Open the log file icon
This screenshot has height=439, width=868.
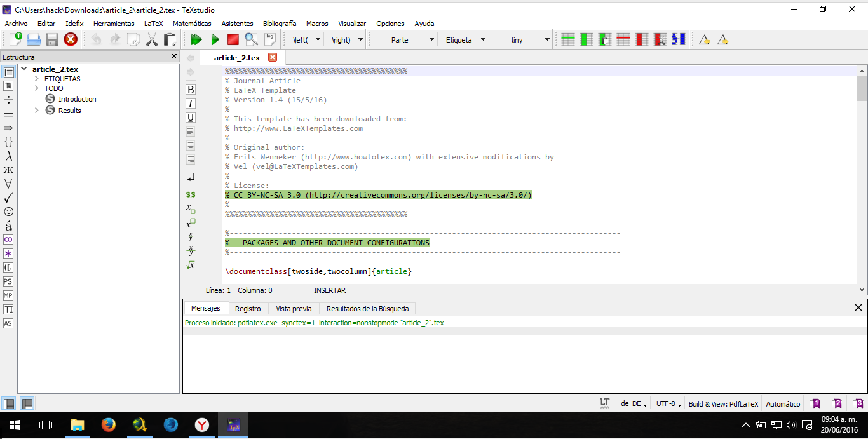click(x=270, y=39)
